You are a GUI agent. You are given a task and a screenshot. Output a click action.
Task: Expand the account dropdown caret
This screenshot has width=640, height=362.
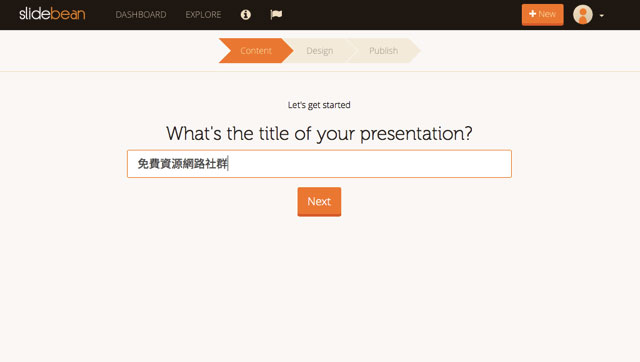(602, 16)
